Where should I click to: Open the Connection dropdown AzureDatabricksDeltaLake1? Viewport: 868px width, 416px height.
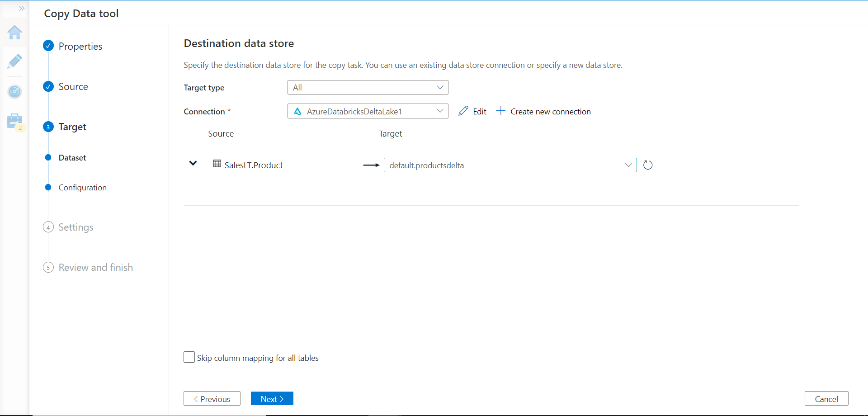click(368, 111)
